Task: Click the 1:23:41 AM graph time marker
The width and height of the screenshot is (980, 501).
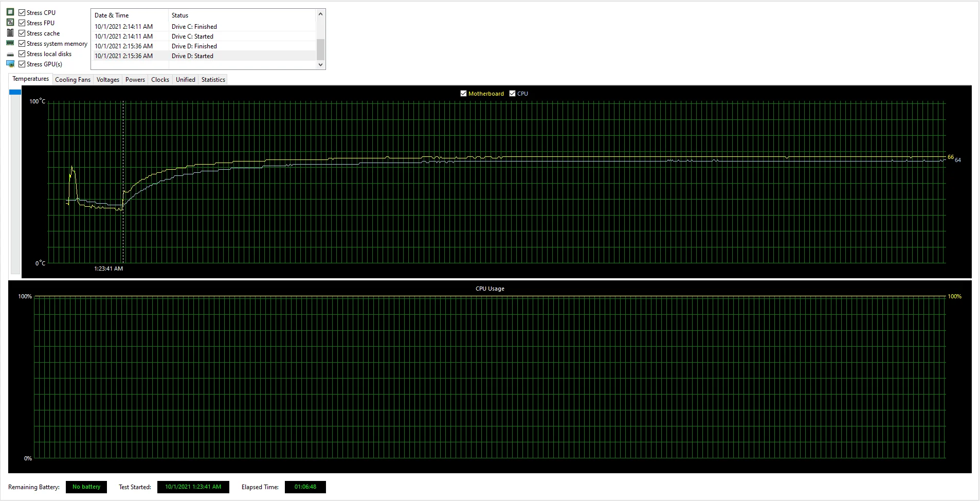Action: click(108, 269)
